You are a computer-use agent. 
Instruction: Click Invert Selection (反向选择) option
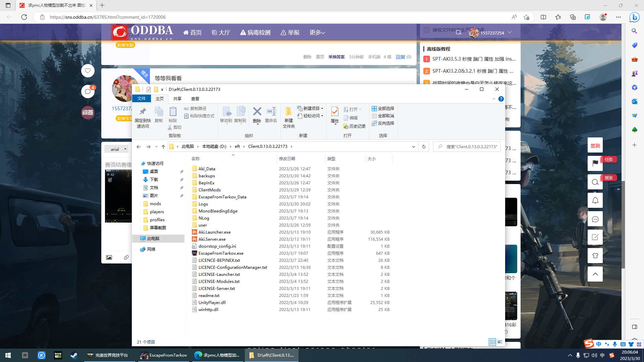point(383,123)
